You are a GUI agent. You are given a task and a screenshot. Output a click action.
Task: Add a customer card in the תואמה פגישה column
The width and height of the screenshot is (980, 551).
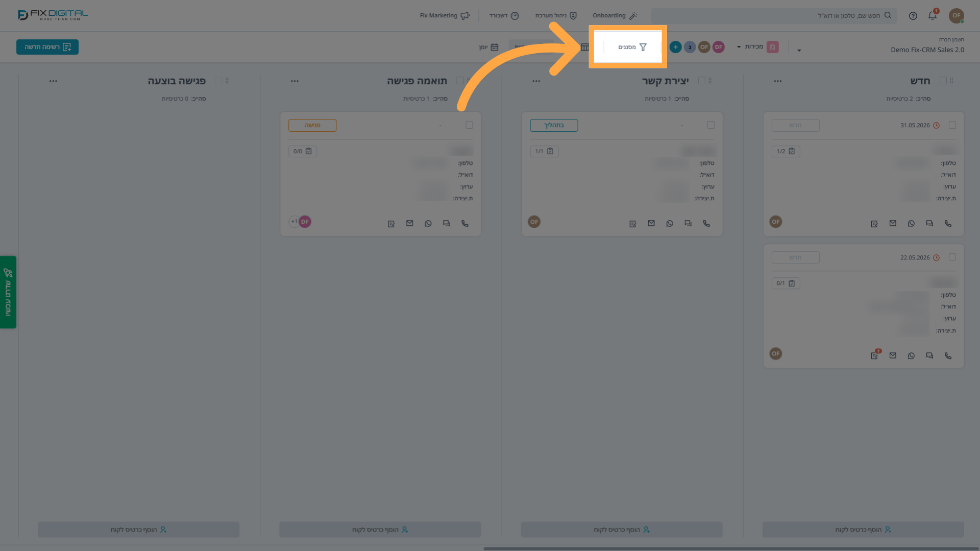coord(380,530)
